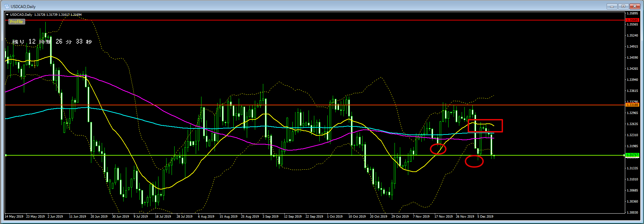The width and height of the screenshot is (644, 224).
Task: Click the 20 Oct 2019 date label
Action: coord(379,217)
